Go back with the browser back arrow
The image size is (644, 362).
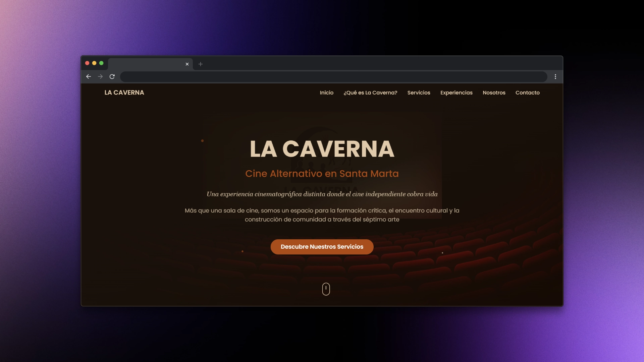[x=89, y=77]
